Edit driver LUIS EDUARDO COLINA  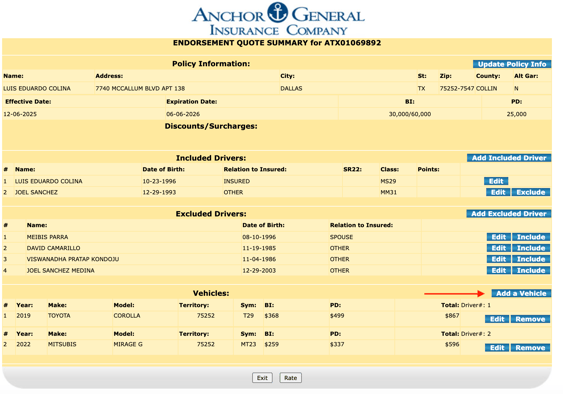click(496, 181)
